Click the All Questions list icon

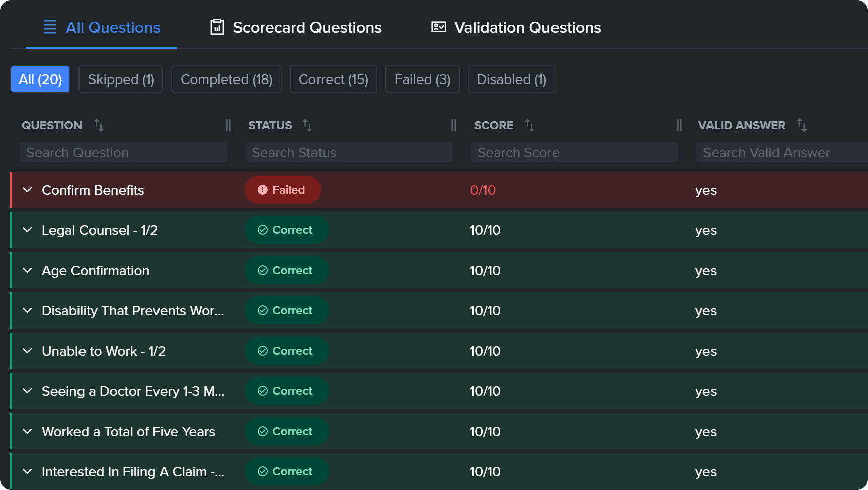(49, 27)
